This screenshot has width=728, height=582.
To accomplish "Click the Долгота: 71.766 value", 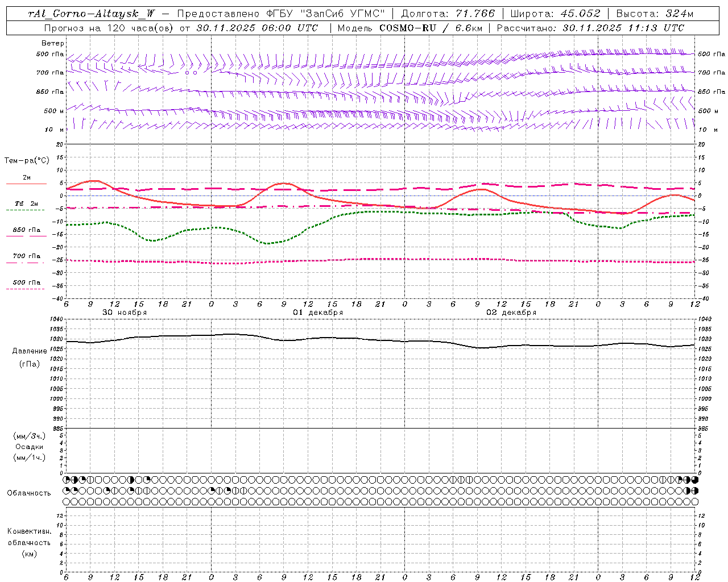I will pos(448,14).
